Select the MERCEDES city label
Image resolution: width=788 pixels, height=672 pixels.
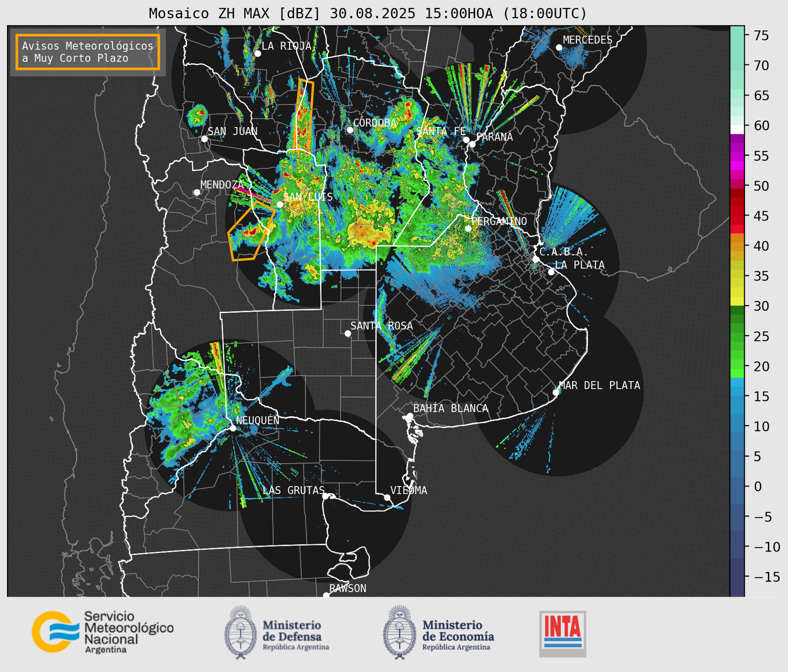(x=588, y=40)
